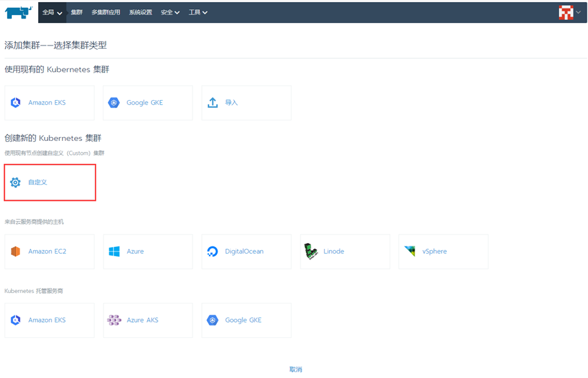
Task: Select the vSphere label
Action: (434, 252)
